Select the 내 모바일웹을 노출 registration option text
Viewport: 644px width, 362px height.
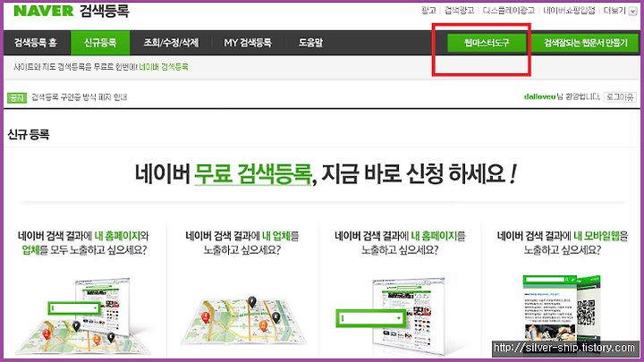click(x=563, y=243)
